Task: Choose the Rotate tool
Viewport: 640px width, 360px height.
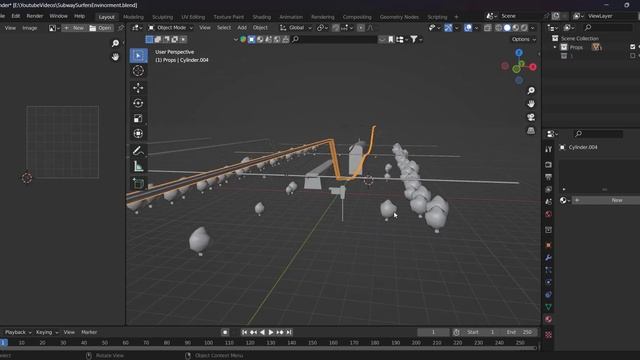Action: click(x=138, y=103)
